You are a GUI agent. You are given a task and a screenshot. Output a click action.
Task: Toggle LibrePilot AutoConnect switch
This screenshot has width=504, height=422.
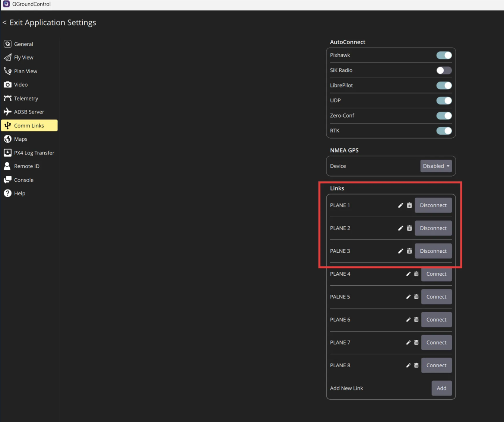click(444, 86)
